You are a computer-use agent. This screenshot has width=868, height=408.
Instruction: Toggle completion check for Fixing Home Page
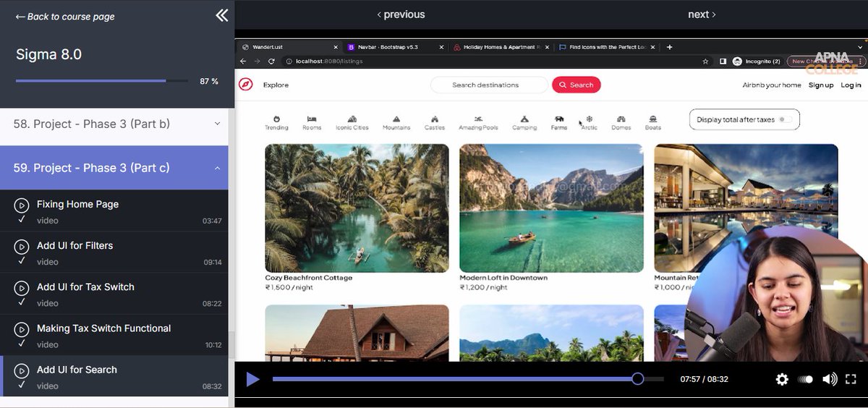tap(22, 218)
